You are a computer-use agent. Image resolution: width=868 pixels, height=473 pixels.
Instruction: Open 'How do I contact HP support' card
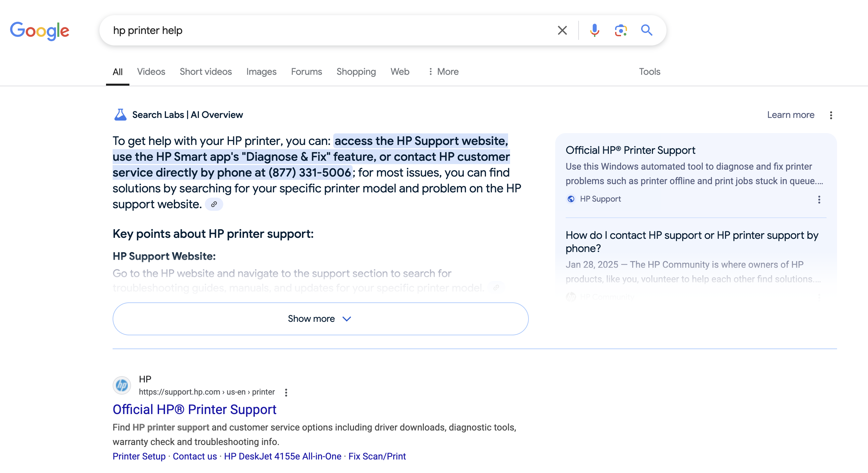[x=692, y=242]
